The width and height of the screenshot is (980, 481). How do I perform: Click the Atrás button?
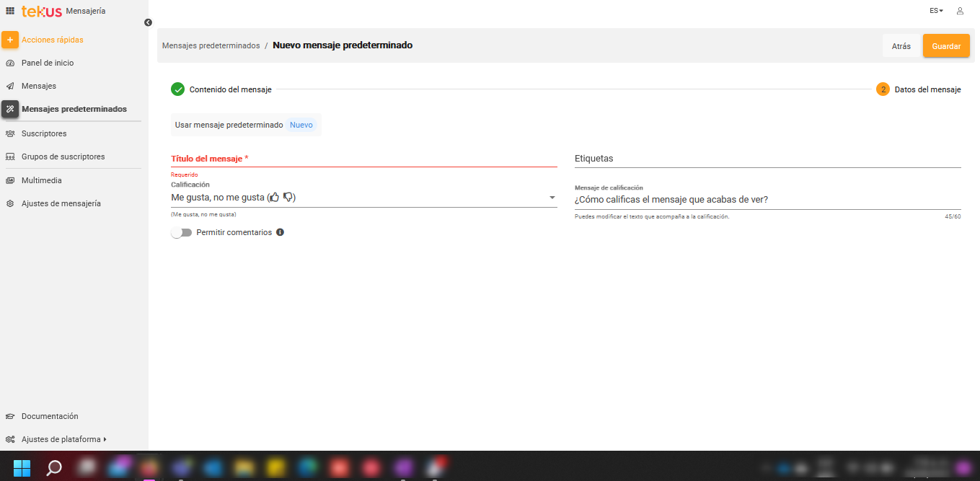901,45
